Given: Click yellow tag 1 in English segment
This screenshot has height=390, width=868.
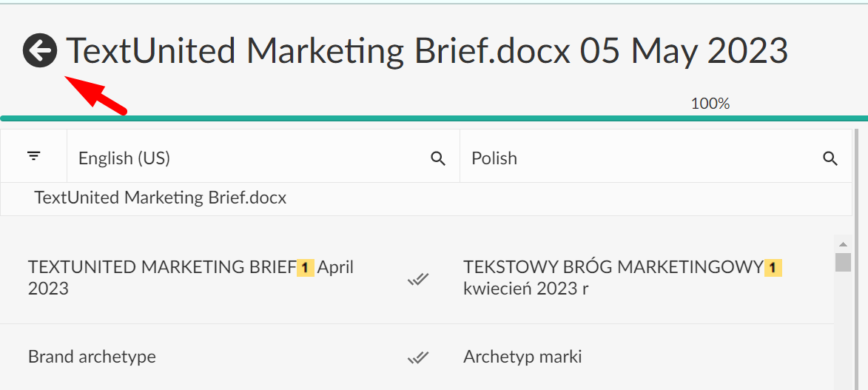Looking at the screenshot, I should [x=306, y=268].
